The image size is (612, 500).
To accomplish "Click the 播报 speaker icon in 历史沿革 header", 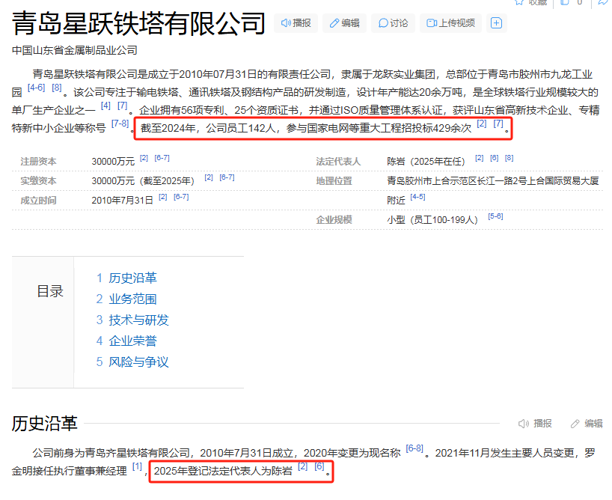I will point(535,423).
